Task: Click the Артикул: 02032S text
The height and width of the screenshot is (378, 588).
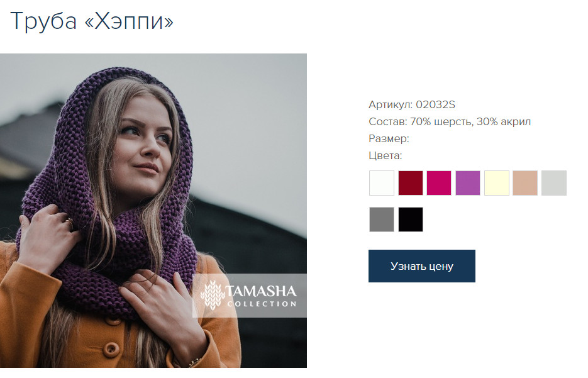Action: tap(412, 104)
